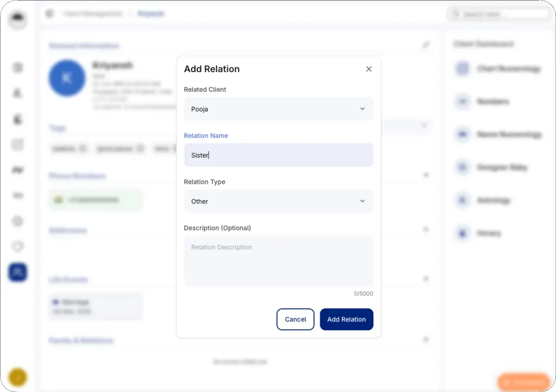Open Chart Numerology in the Client Dashboard
Viewport: 556px width, 392px height.
(x=498, y=68)
